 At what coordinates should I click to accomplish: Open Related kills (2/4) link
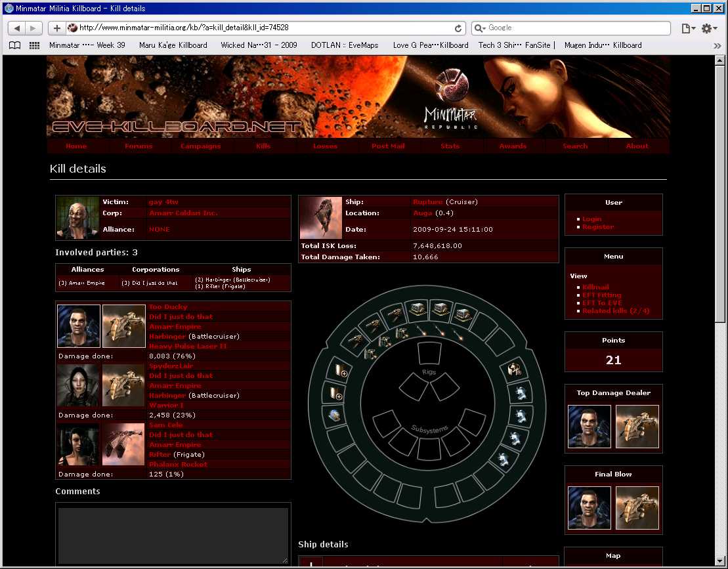pyautogui.click(x=616, y=311)
